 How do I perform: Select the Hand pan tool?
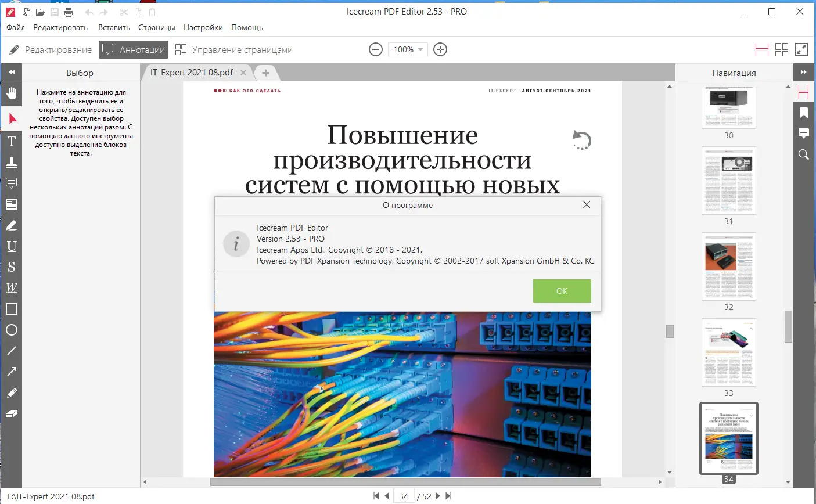pos(12,93)
